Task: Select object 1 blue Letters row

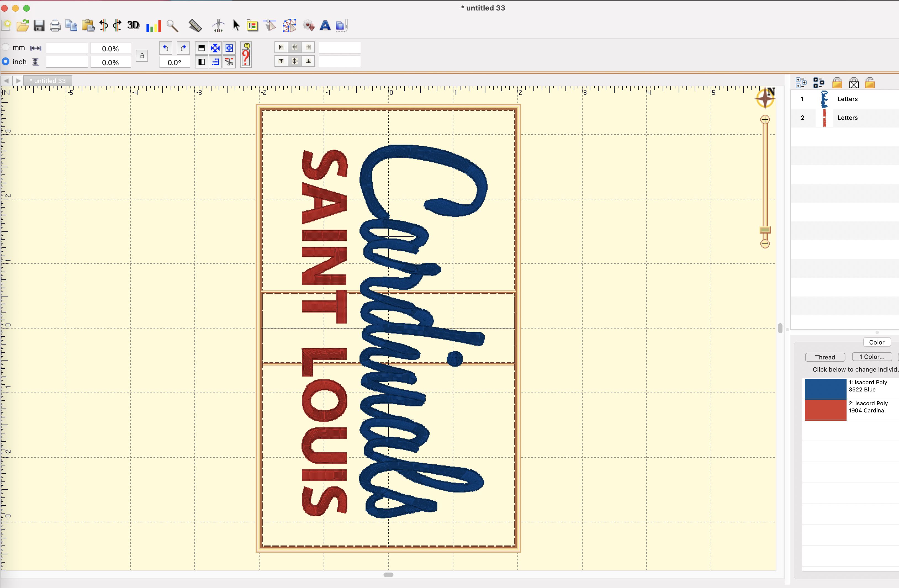Action: [845, 99]
